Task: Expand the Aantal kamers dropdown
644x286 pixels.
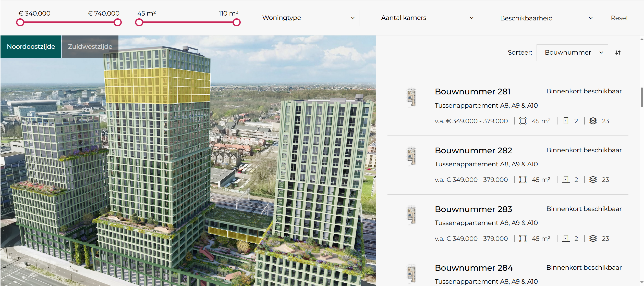Action: point(426,18)
